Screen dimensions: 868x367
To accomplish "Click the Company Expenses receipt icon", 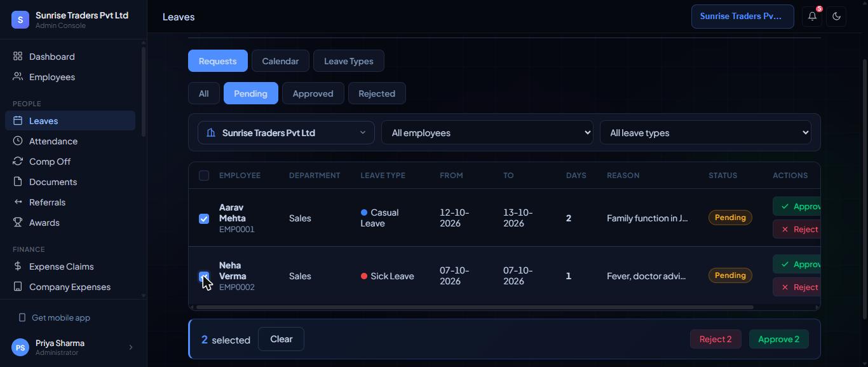I will pos(18,287).
